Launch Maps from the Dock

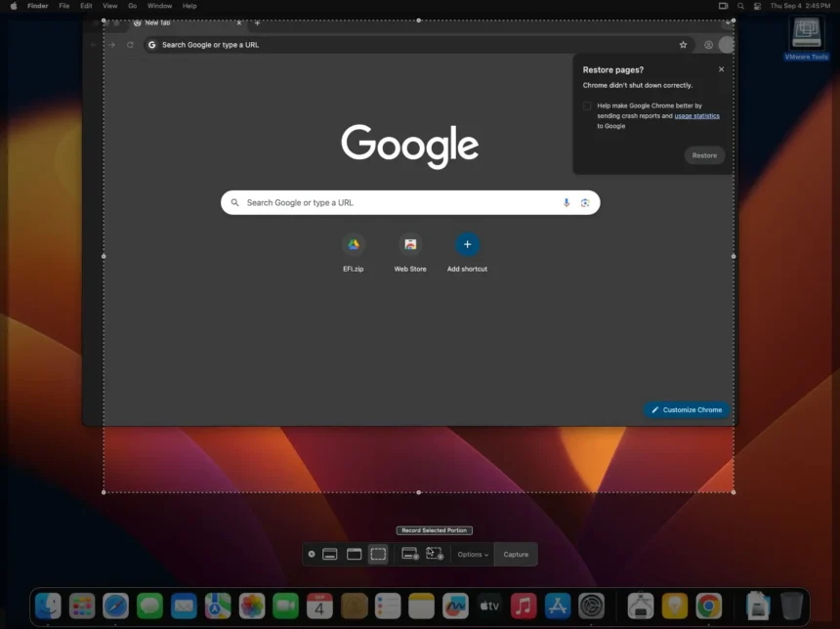218,606
